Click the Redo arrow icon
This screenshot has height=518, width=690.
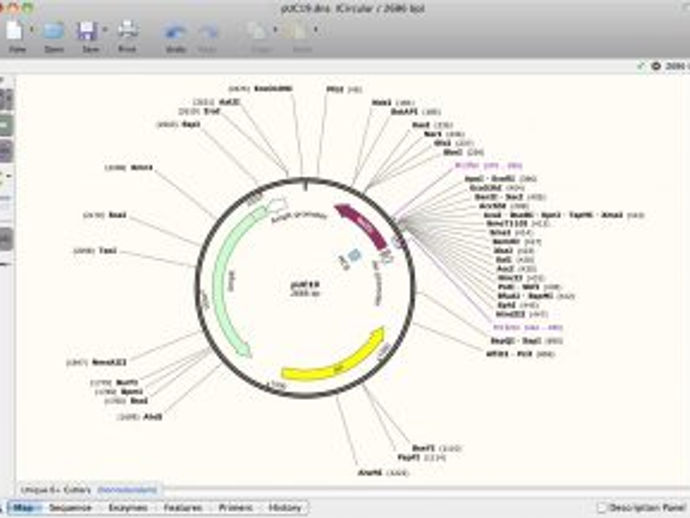tap(207, 32)
